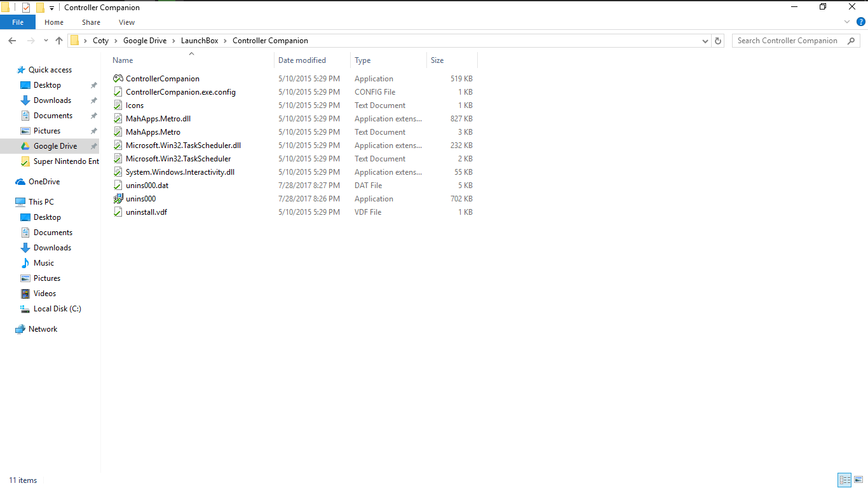The width and height of the screenshot is (868, 488).
Task: Go up one folder level arrow
Action: [x=59, y=41]
